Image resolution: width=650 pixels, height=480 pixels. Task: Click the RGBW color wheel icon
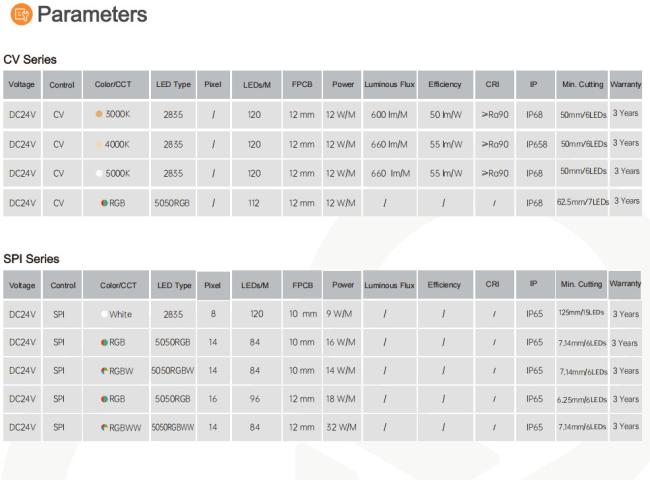[104, 371]
